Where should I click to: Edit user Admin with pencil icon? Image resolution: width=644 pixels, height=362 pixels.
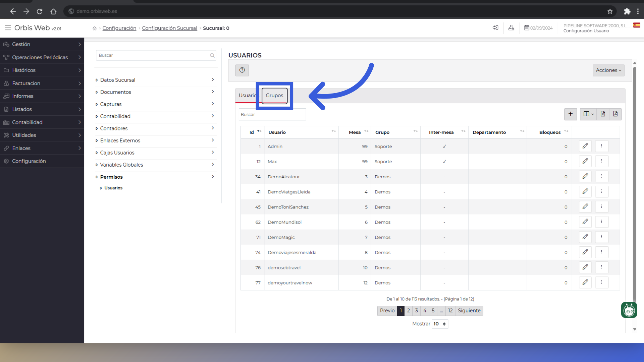[x=585, y=146]
